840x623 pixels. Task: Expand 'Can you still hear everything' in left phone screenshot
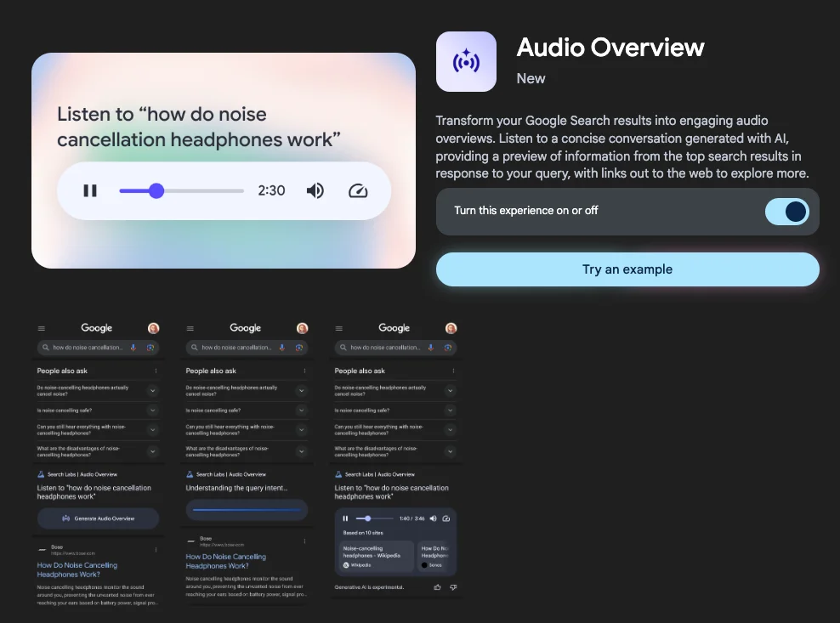pos(153,429)
